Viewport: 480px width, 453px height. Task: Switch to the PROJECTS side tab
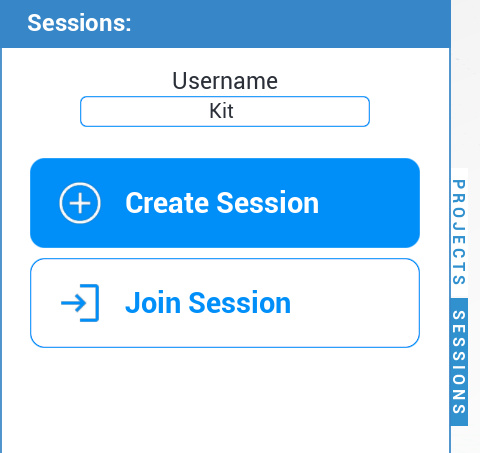pos(459,232)
